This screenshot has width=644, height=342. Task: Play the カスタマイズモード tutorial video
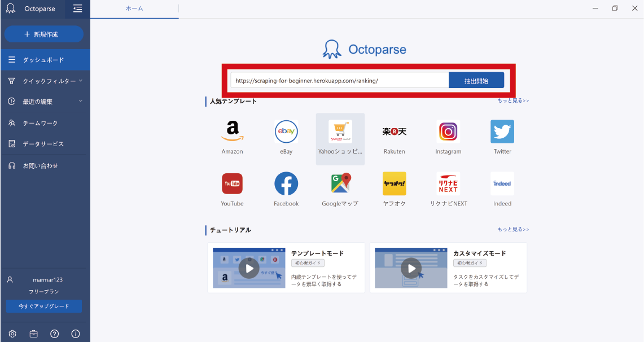tap(411, 268)
